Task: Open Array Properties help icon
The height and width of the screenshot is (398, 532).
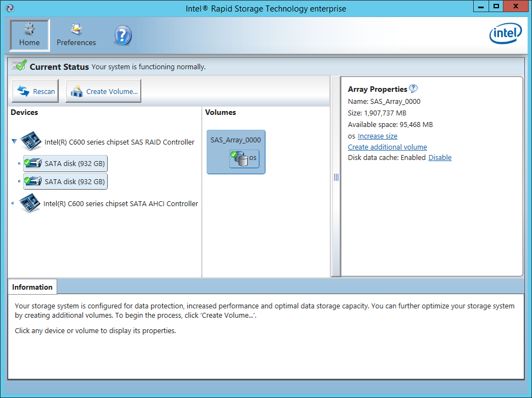Action: click(x=413, y=89)
